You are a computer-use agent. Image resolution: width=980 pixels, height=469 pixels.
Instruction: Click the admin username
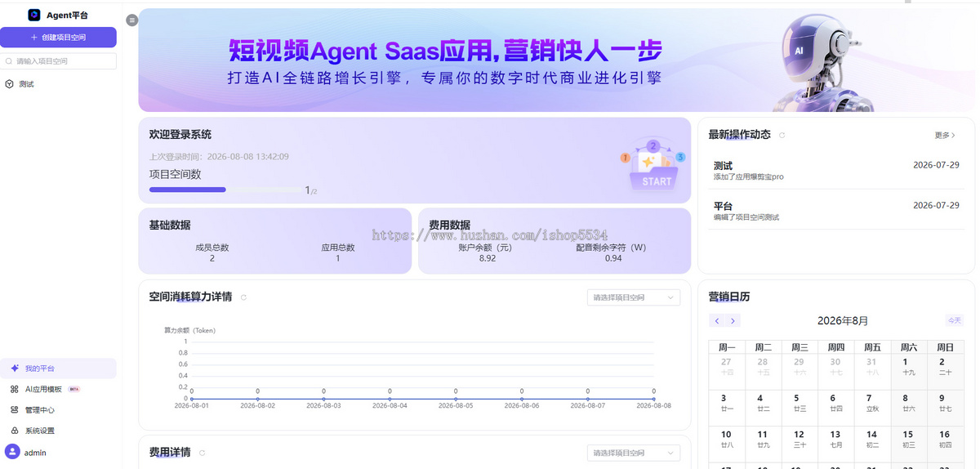35,453
